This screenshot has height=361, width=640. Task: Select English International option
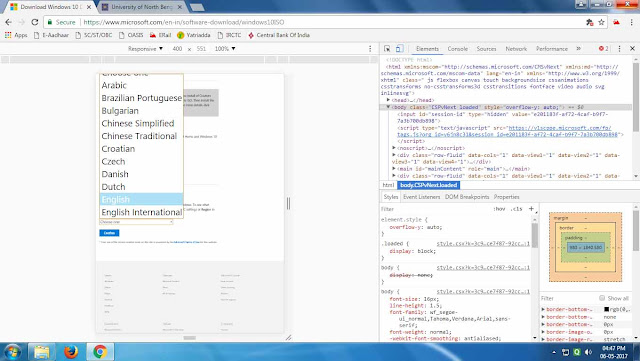pos(141,212)
